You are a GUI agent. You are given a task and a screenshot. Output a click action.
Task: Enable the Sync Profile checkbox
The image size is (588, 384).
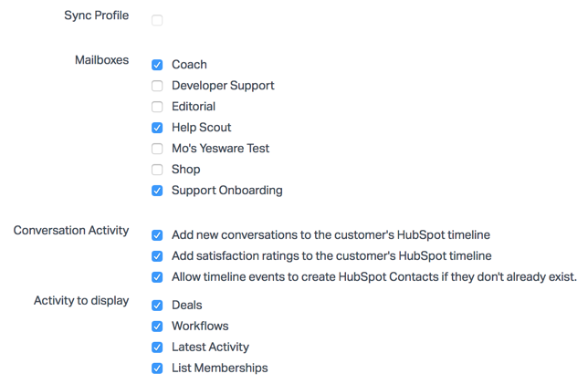click(157, 20)
